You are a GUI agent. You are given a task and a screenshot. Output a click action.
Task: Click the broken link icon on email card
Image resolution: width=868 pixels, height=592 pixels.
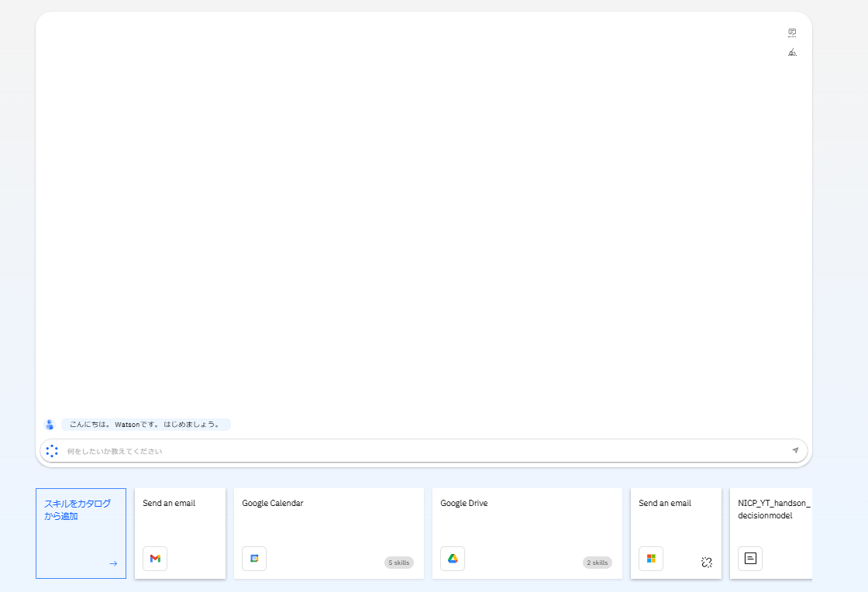(706, 563)
